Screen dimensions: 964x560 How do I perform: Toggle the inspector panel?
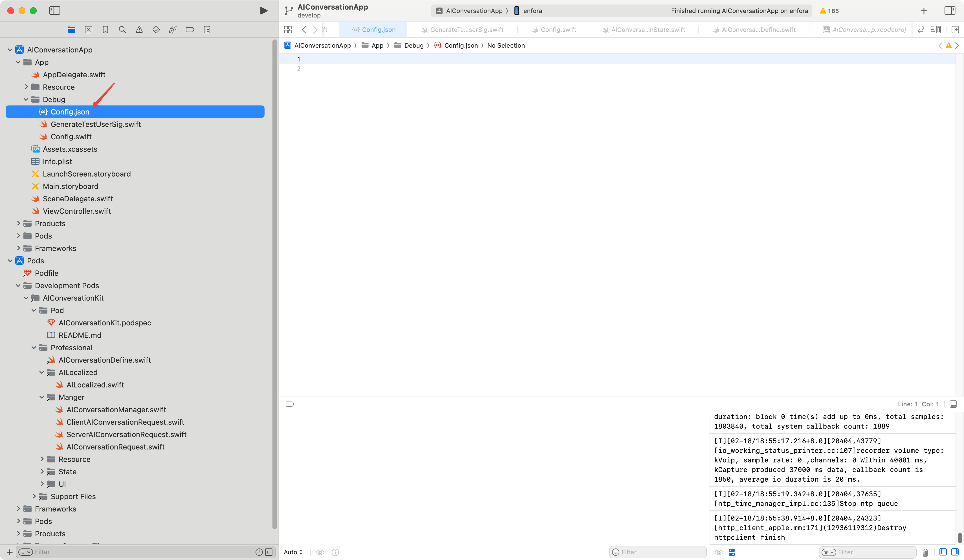click(950, 11)
